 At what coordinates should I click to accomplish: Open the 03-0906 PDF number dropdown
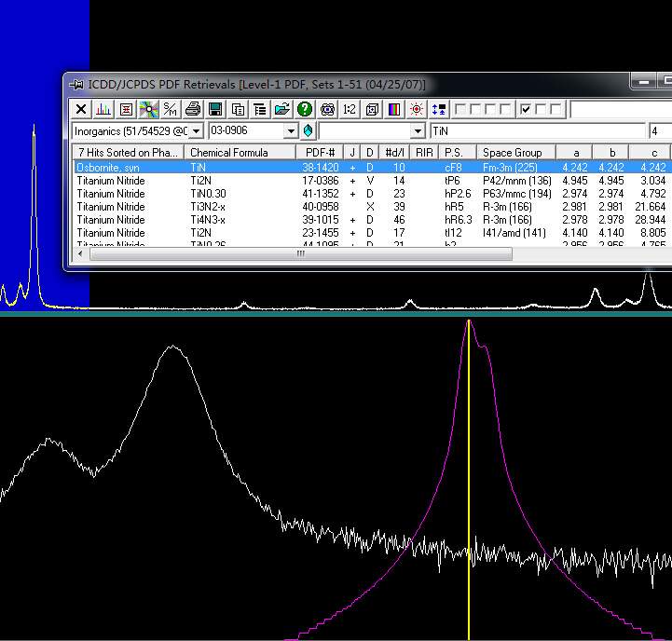pyautogui.click(x=290, y=131)
